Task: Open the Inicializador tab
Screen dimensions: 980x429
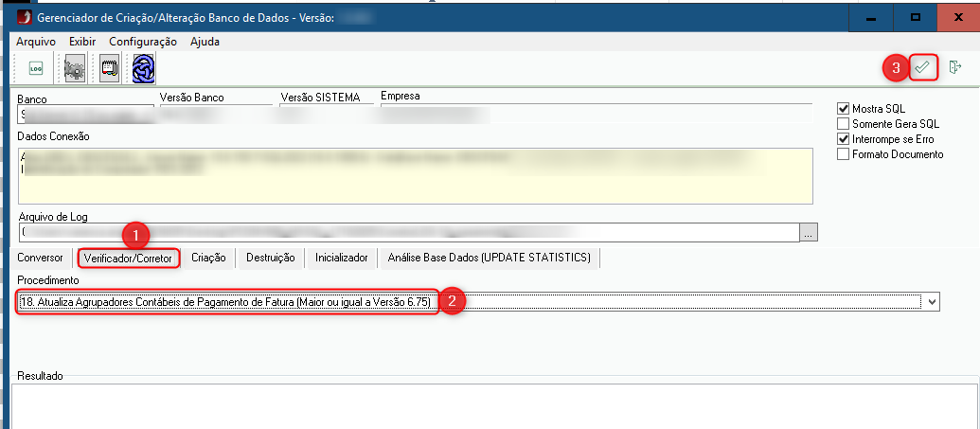Action: click(x=341, y=258)
